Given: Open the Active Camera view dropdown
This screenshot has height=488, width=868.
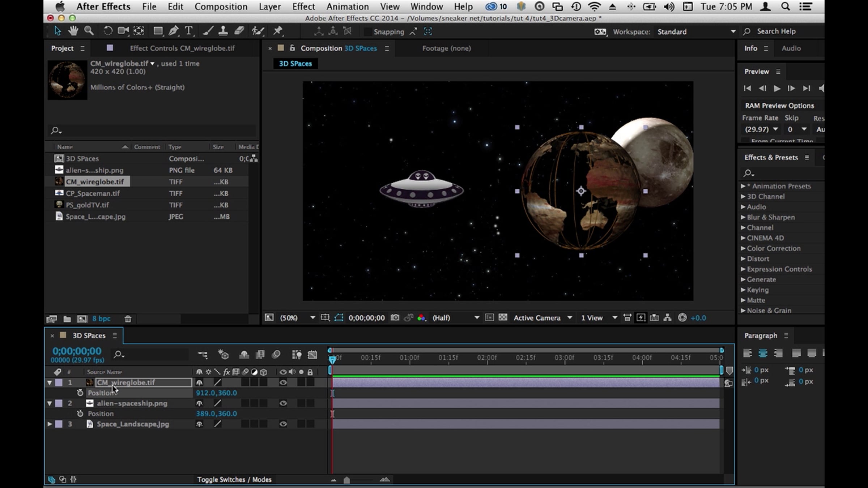Looking at the screenshot, I should pos(542,318).
